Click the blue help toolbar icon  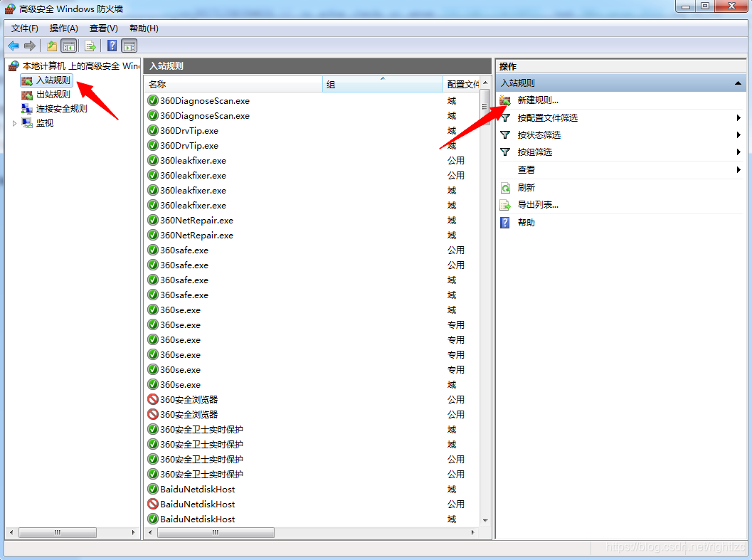pos(112,46)
